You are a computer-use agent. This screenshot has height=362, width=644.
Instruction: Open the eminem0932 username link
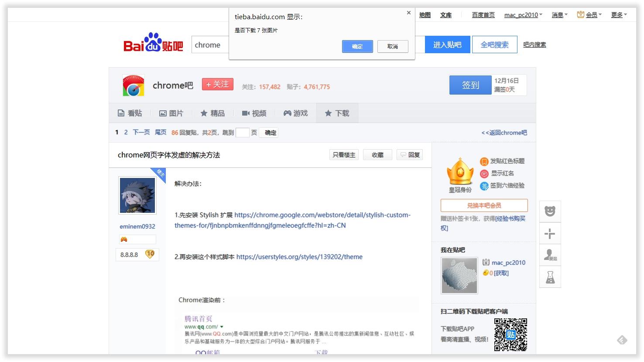click(137, 226)
